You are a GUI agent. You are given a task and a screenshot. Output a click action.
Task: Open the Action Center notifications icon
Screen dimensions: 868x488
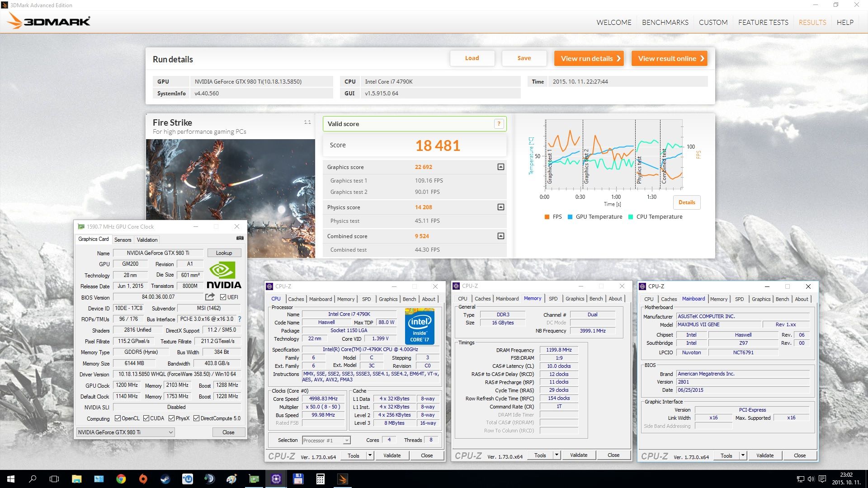click(822, 479)
